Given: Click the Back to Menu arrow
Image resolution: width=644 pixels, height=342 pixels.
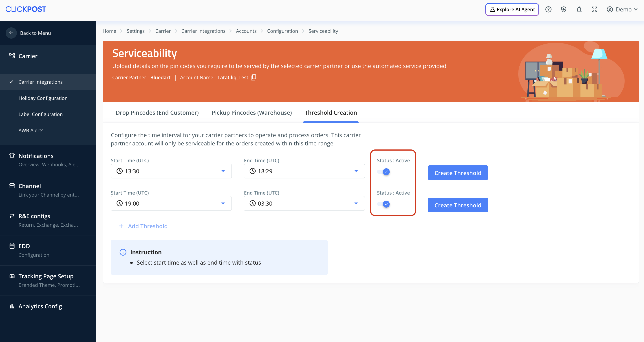Looking at the screenshot, I should coord(11,33).
